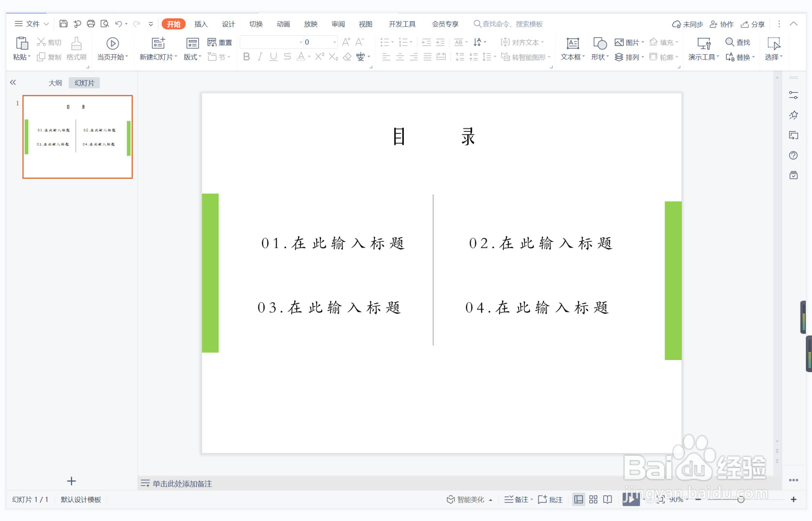Image resolution: width=812 pixels, height=521 pixels.
Task: Expand the New Slide (新建幻灯片) dropdown
Action: [176, 57]
